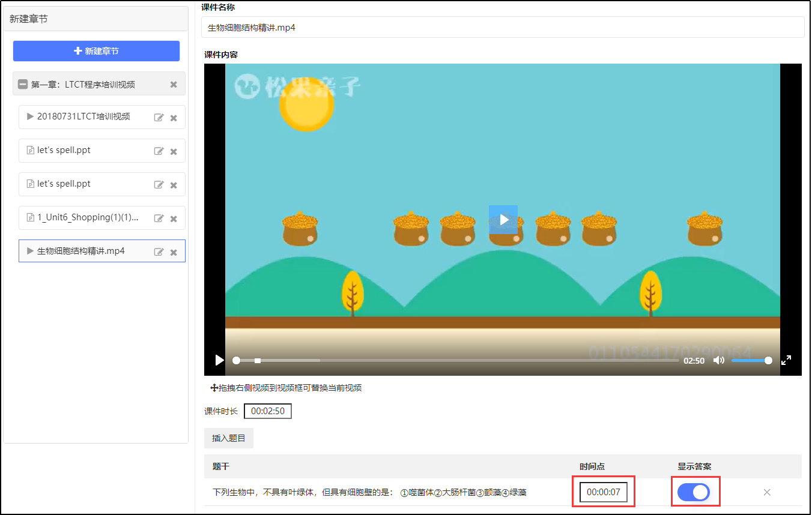This screenshot has height=515, width=812.
Task: Click the 课件名称 input field
Action: (503, 28)
